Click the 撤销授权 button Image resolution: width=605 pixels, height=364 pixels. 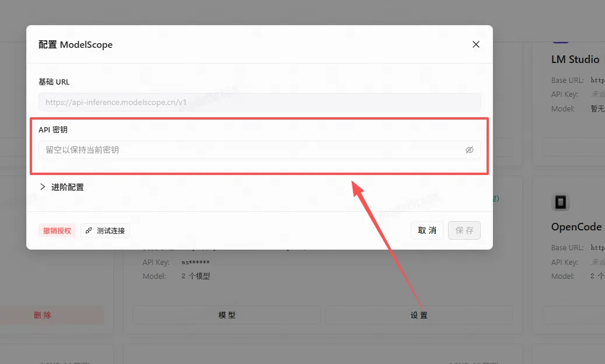pyautogui.click(x=57, y=230)
